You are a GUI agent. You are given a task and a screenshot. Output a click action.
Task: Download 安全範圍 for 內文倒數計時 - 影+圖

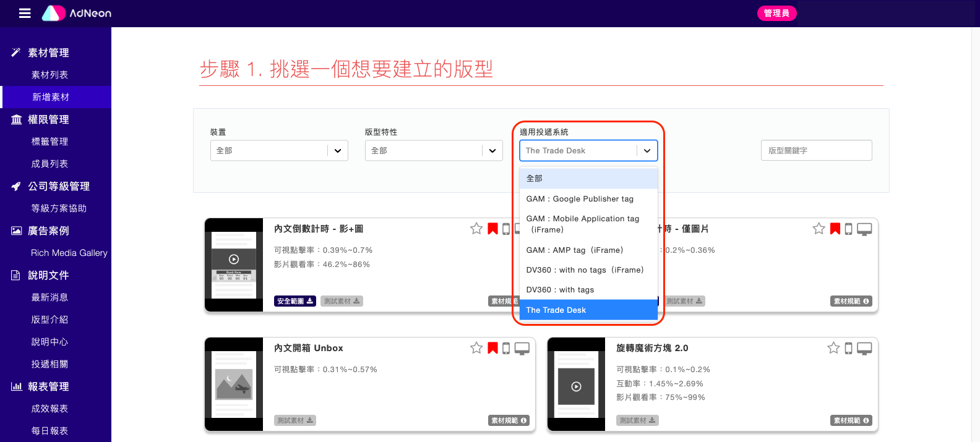pos(295,301)
